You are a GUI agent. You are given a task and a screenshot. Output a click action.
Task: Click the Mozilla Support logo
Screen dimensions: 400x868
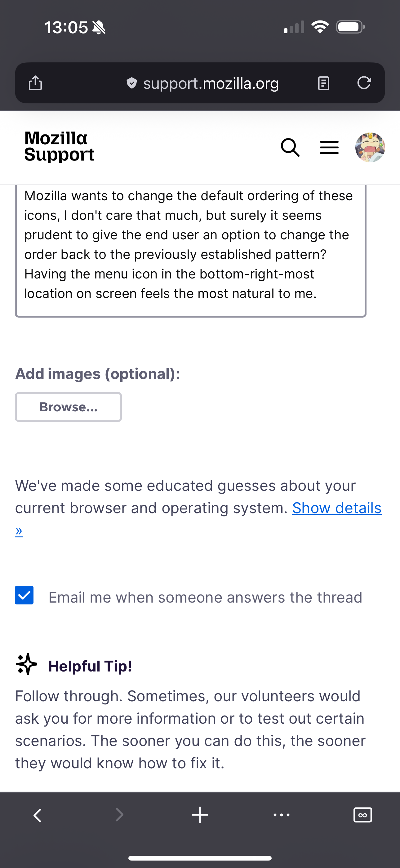(x=59, y=147)
